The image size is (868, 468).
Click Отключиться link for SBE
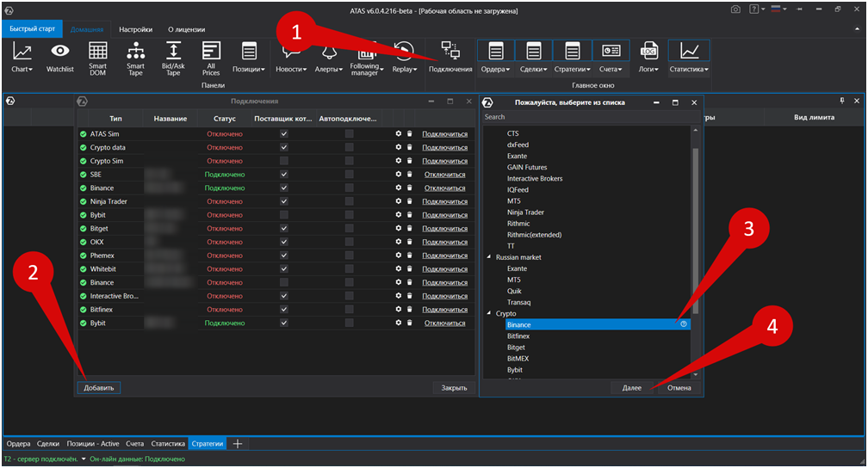pos(445,175)
